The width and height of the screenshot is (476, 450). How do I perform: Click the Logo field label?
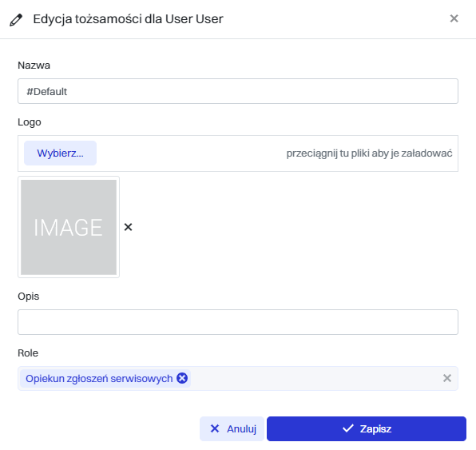click(30, 122)
